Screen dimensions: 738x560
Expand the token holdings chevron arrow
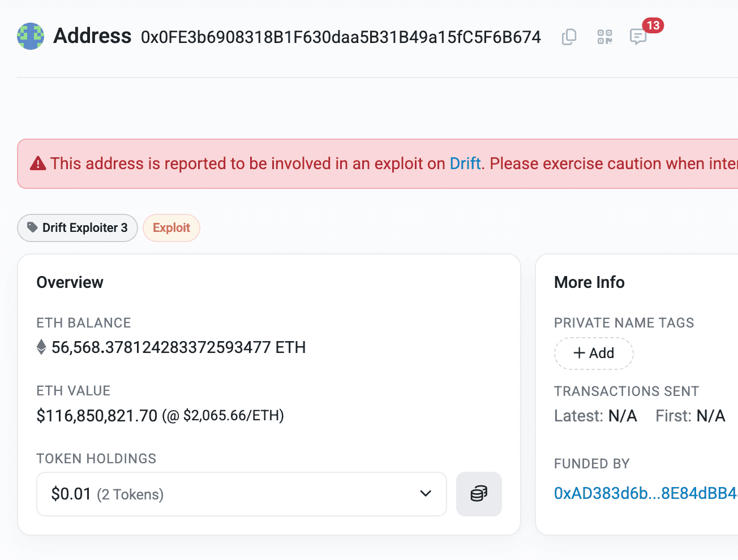pyautogui.click(x=426, y=494)
